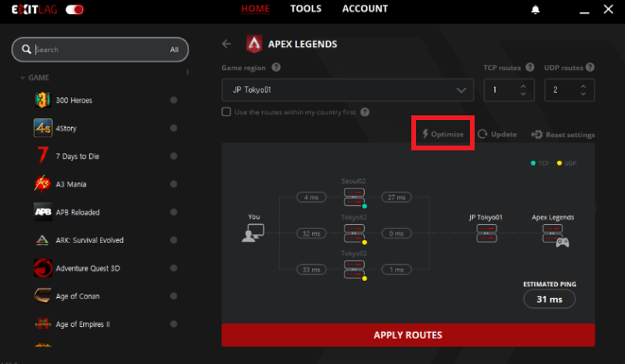This screenshot has width=625, height=364.
Task: Click the Apex Legends logo icon
Action: coord(254,43)
